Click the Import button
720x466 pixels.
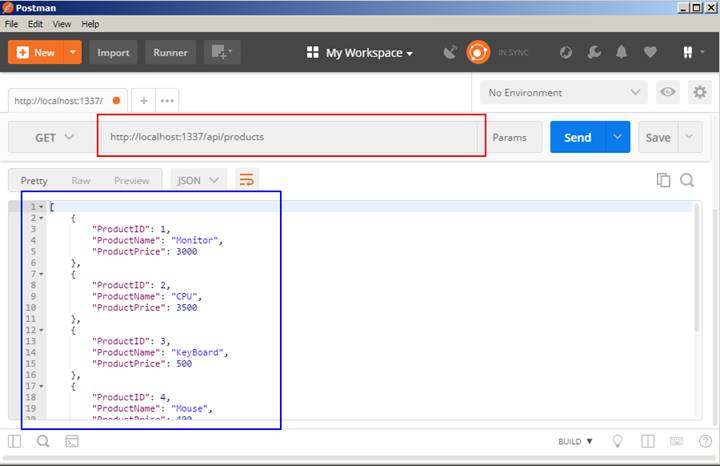click(113, 52)
